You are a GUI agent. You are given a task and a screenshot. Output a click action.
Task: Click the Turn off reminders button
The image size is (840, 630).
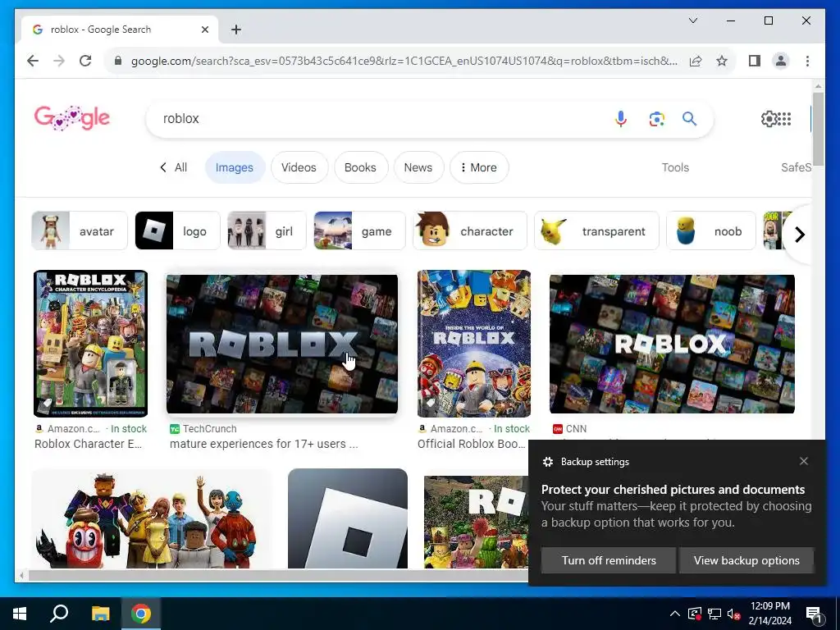[609, 560]
